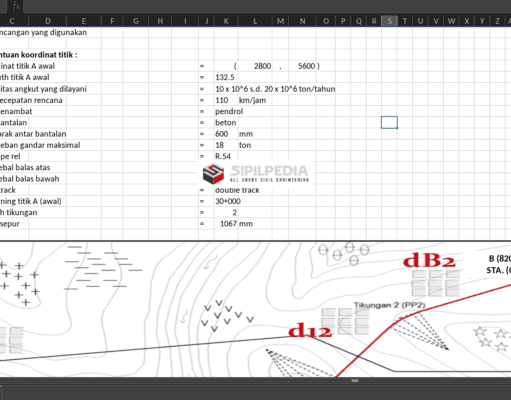The image size is (511, 400).
Task: Select column S header
Action: tap(389, 21)
